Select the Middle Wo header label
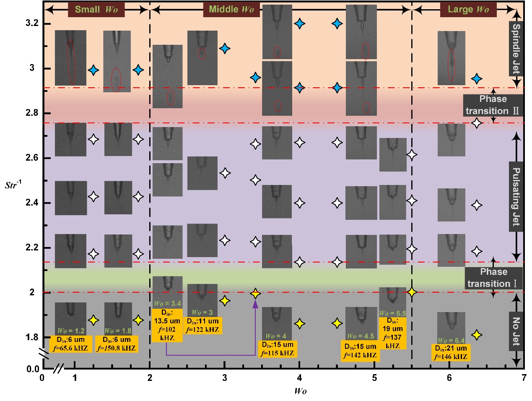 click(231, 10)
